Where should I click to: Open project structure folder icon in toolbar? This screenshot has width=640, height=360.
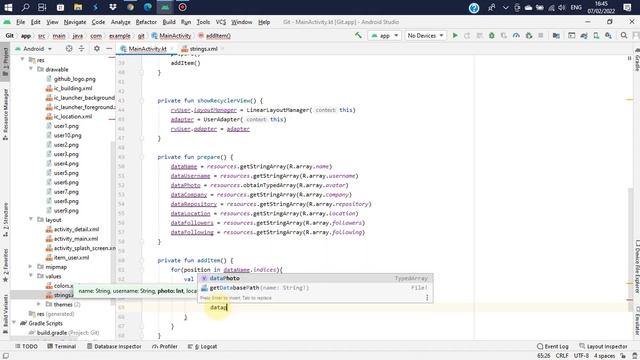pos(556,36)
